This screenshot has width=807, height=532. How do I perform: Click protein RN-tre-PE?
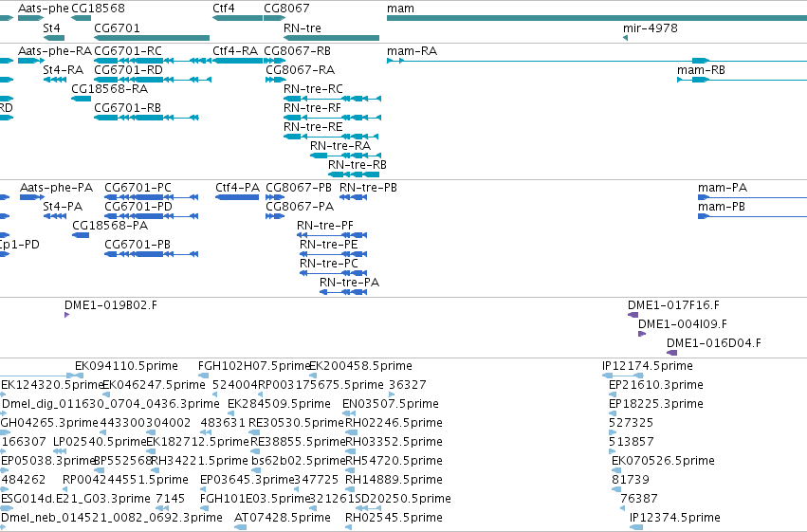tap(334, 255)
